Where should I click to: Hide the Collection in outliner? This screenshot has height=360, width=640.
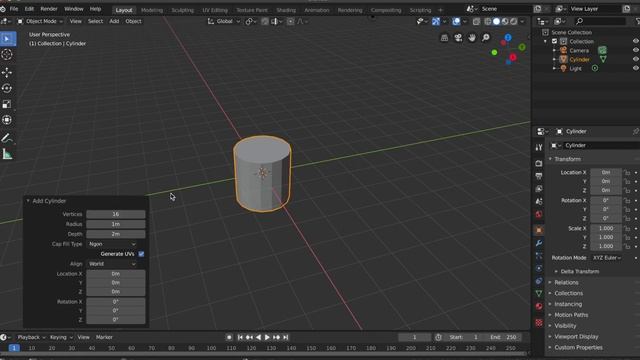636,41
